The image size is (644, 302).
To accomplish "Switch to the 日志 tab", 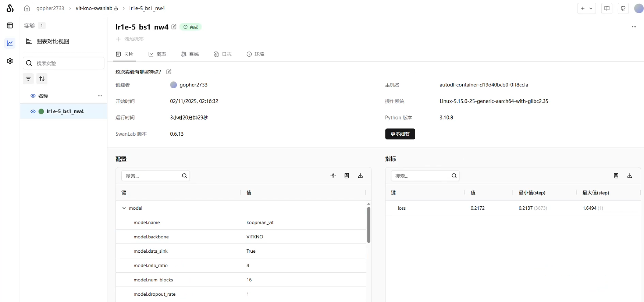I will [223, 54].
